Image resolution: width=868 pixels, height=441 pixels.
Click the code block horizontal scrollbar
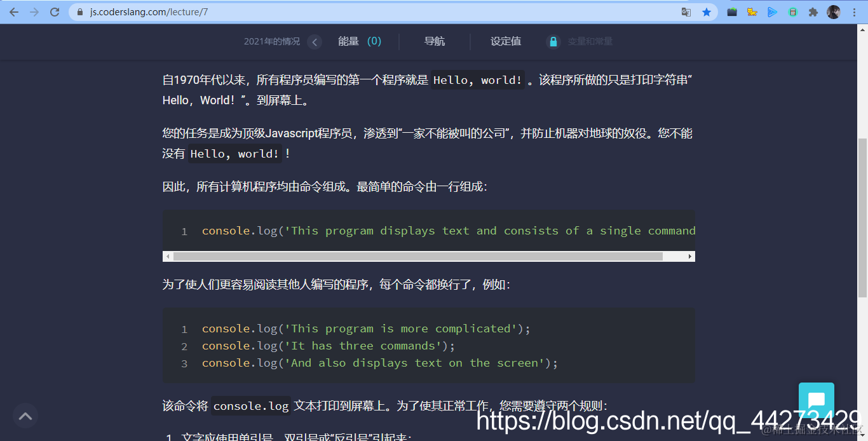(x=417, y=256)
